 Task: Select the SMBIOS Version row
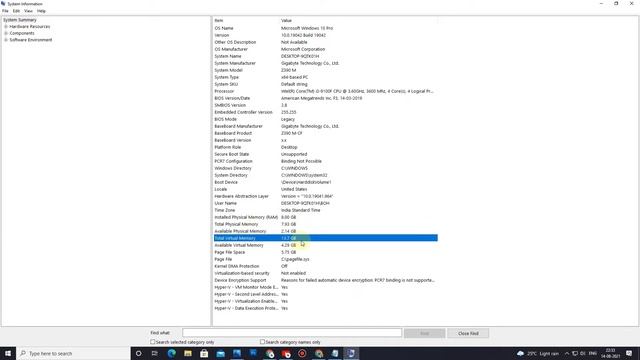point(325,105)
